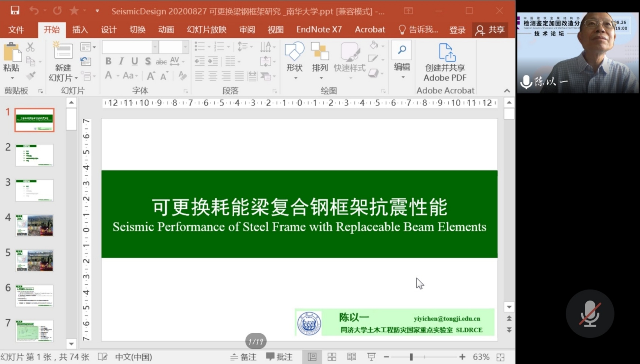
Task: Click the Notes button in status bar
Action: pos(243,357)
